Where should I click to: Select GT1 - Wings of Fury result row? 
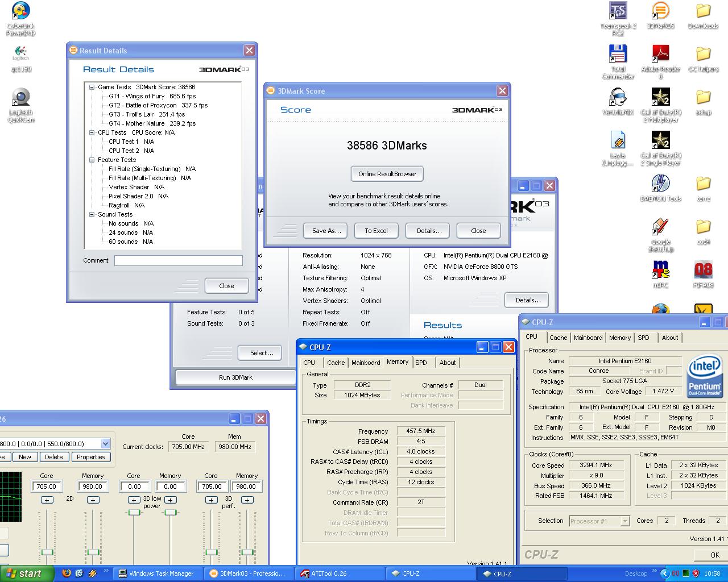click(152, 96)
